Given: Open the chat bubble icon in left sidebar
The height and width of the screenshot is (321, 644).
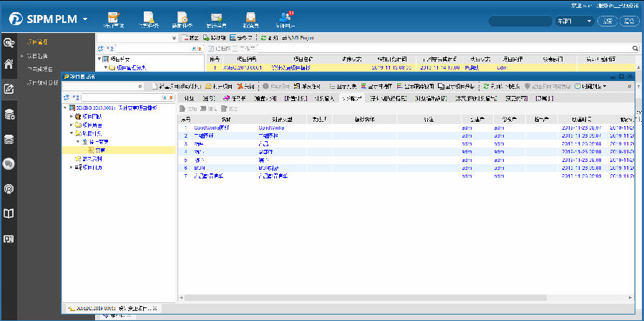Looking at the screenshot, I should [9, 164].
